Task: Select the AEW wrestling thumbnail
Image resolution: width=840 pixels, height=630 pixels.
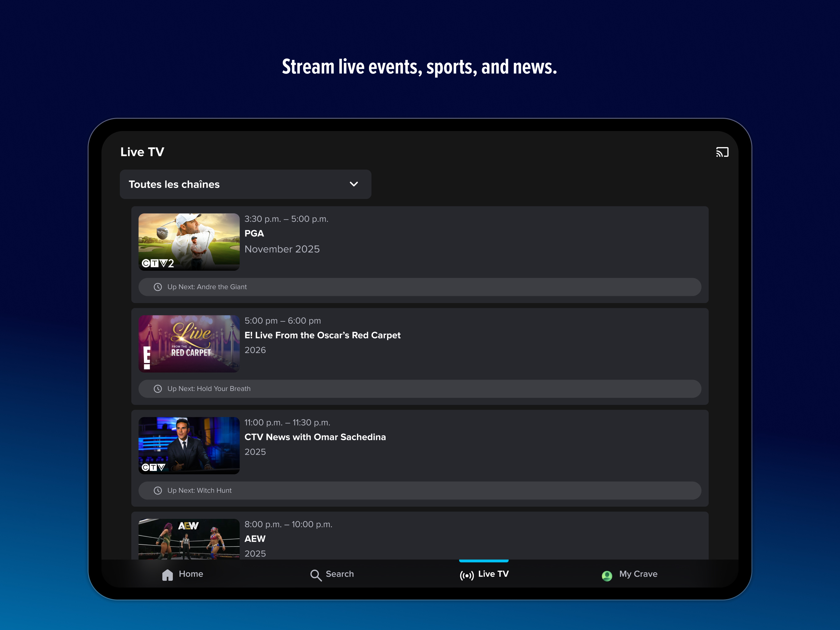Action: point(189,539)
